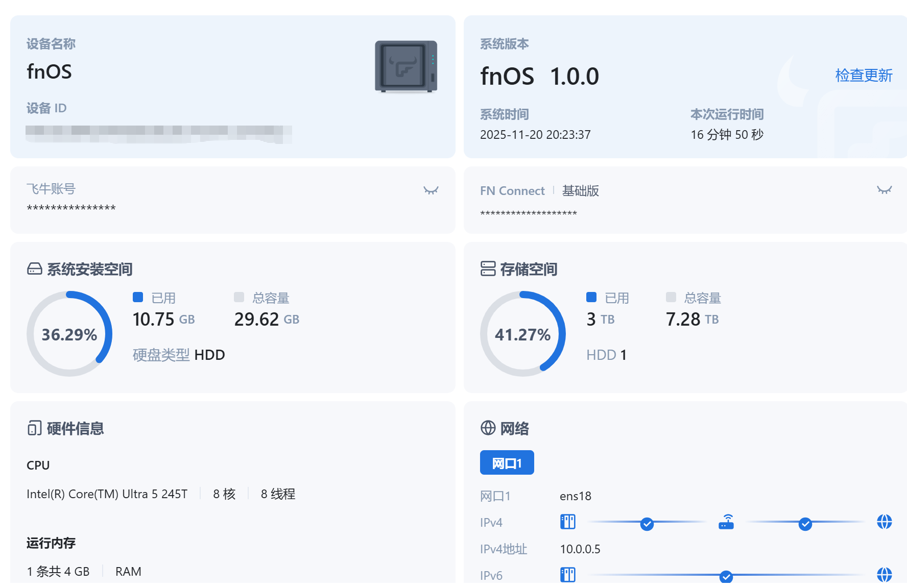Click the 36.29% system space usage ring
907x588 pixels.
[69, 334]
